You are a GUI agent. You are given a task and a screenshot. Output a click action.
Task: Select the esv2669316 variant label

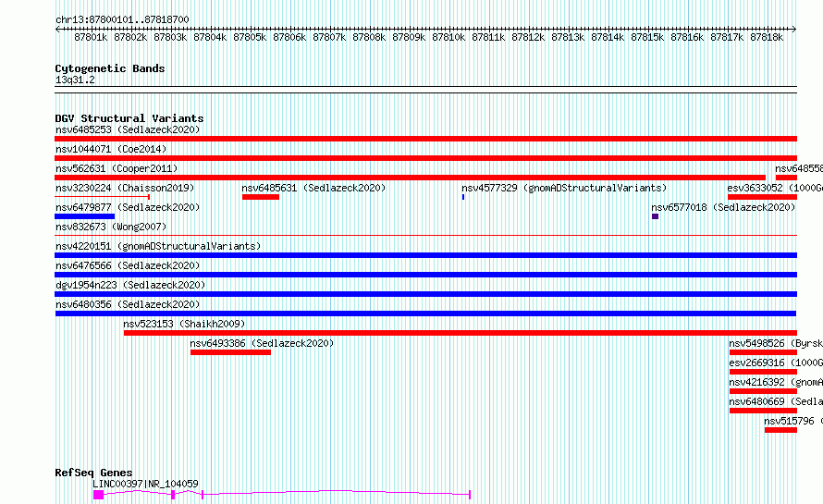coord(776,363)
